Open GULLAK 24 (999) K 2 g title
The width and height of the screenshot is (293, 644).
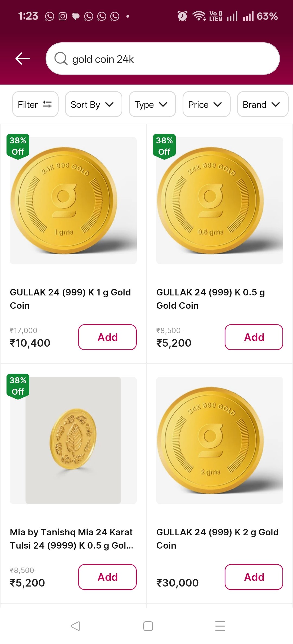point(217,539)
